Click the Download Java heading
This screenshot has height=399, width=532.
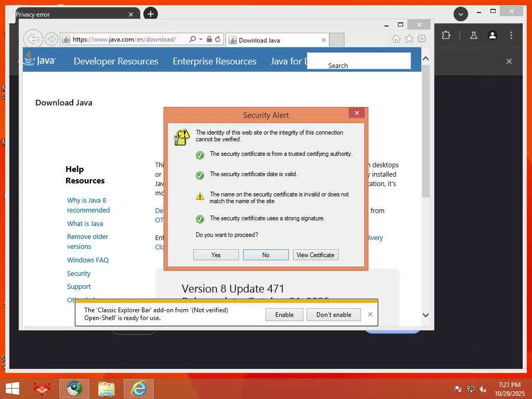64,103
